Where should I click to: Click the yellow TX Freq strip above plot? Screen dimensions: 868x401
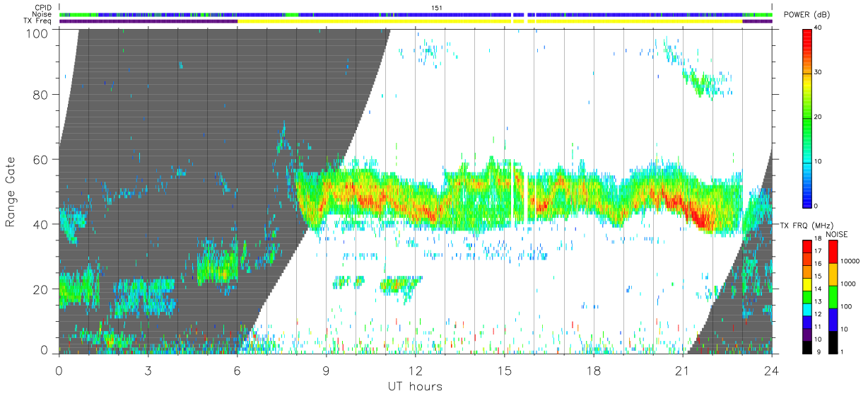(490, 21)
